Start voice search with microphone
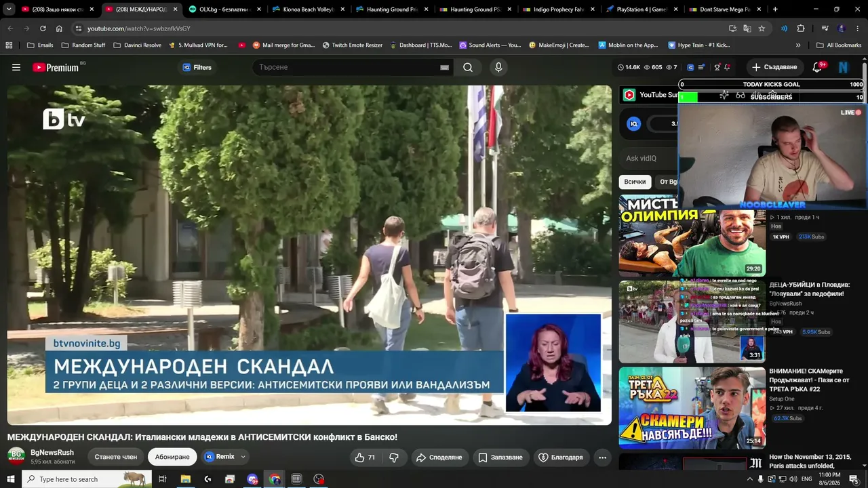868x488 pixels. (498, 68)
